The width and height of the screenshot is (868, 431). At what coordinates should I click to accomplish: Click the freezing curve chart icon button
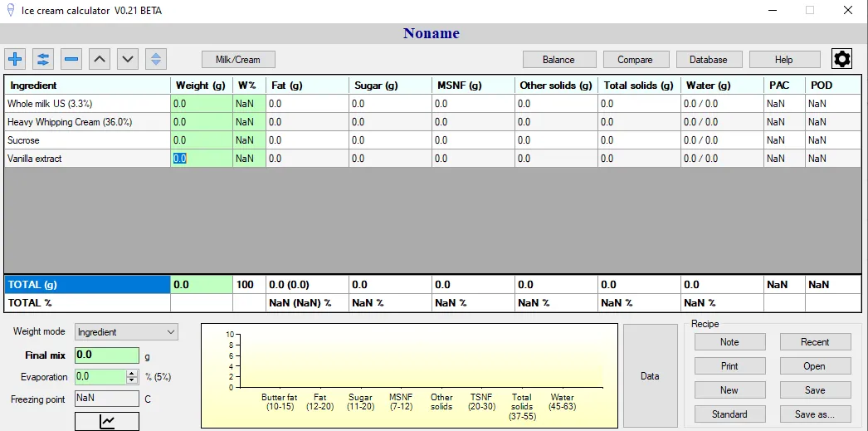(107, 422)
